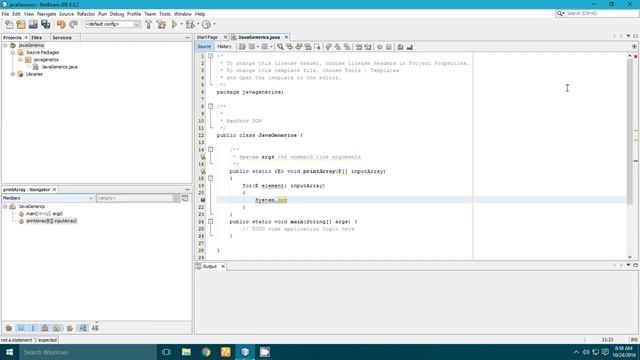Open the Run Project dropdown arrow
640x360 pixels.
click(181, 24)
